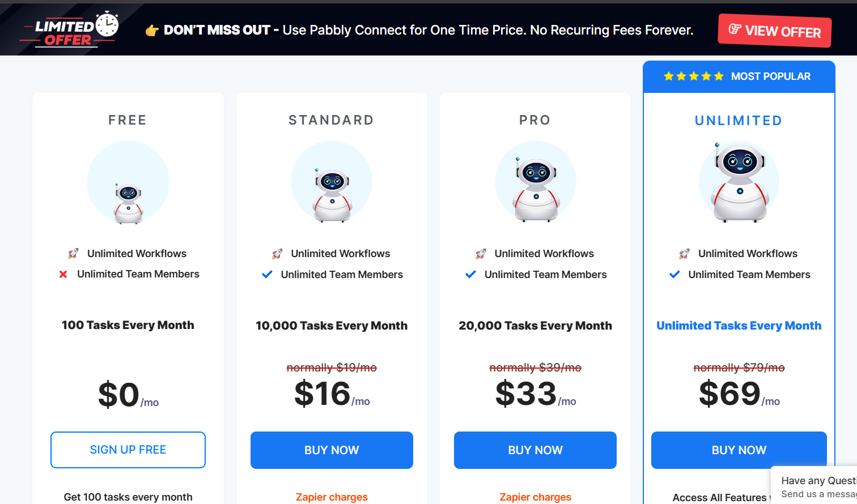Click the rocket icon in Unlimited plan
The image size is (857, 504).
point(685,254)
